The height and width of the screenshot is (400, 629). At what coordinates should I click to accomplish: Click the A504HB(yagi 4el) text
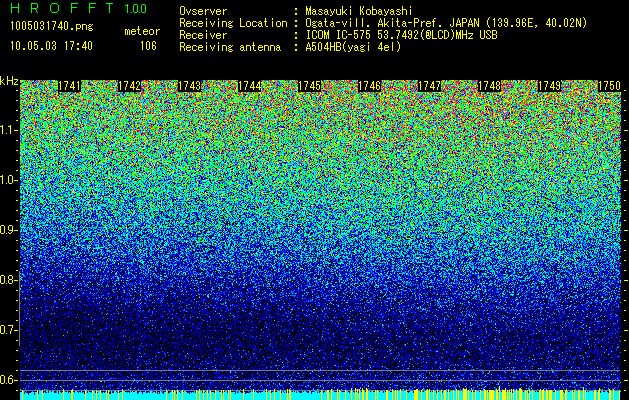coord(353,47)
